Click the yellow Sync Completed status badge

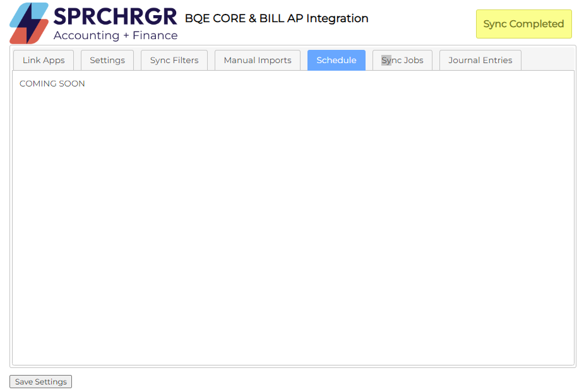pyautogui.click(x=523, y=24)
